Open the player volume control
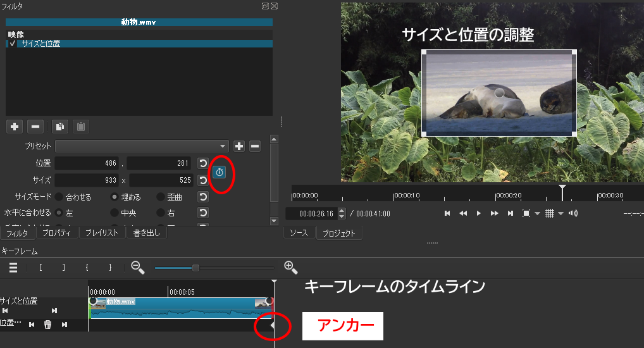The image size is (644, 348). pos(573,213)
